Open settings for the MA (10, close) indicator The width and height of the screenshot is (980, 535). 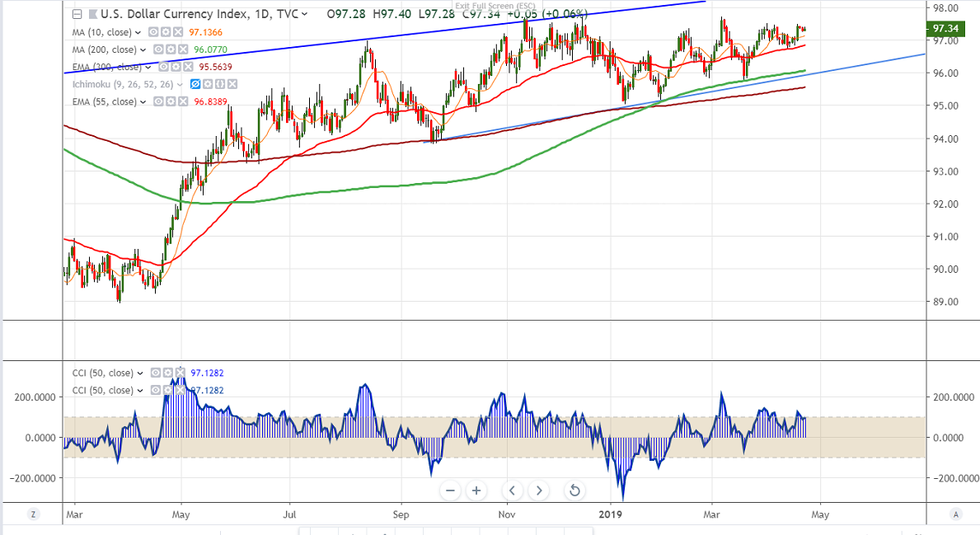coord(166,32)
